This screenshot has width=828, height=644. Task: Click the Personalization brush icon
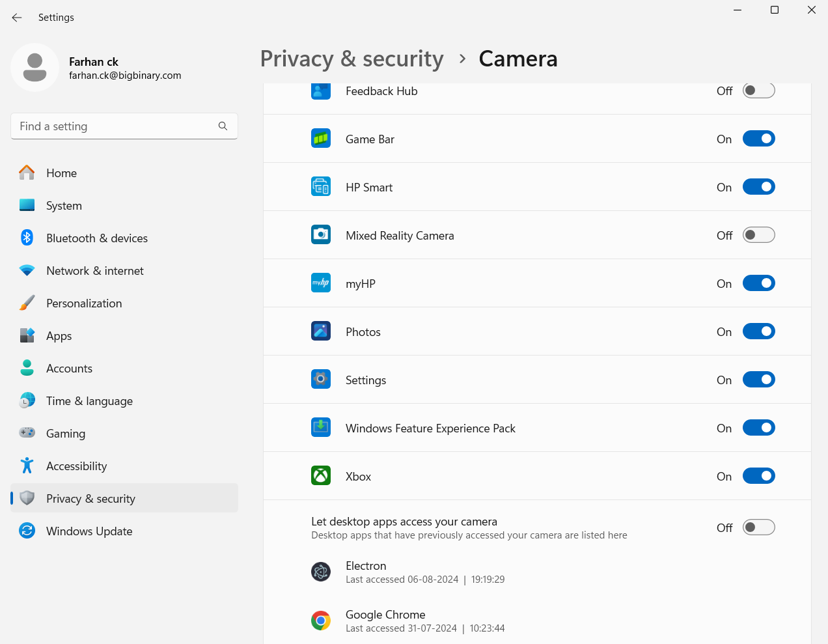pyautogui.click(x=26, y=303)
